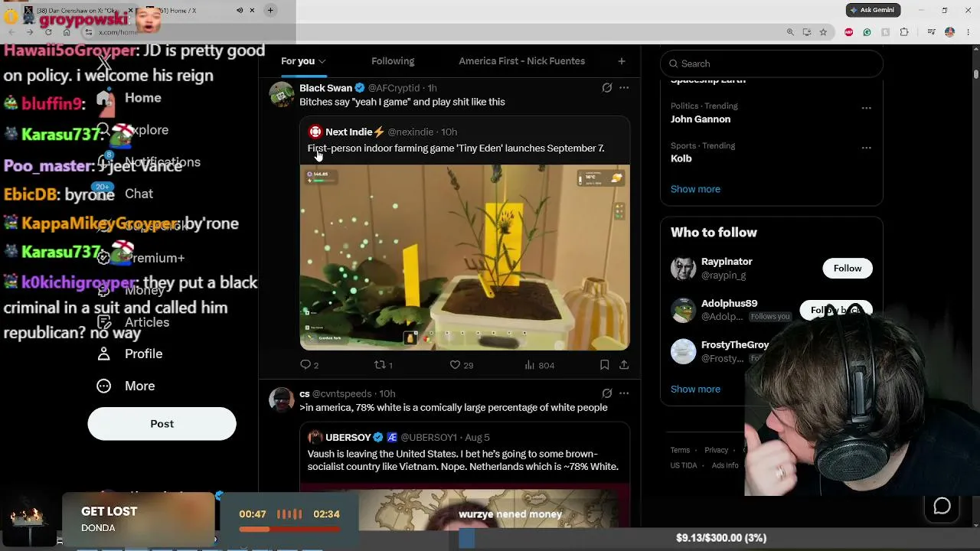This screenshot has height=551, width=980.
Task: Open the Tiny Eden game image
Action: (x=465, y=257)
